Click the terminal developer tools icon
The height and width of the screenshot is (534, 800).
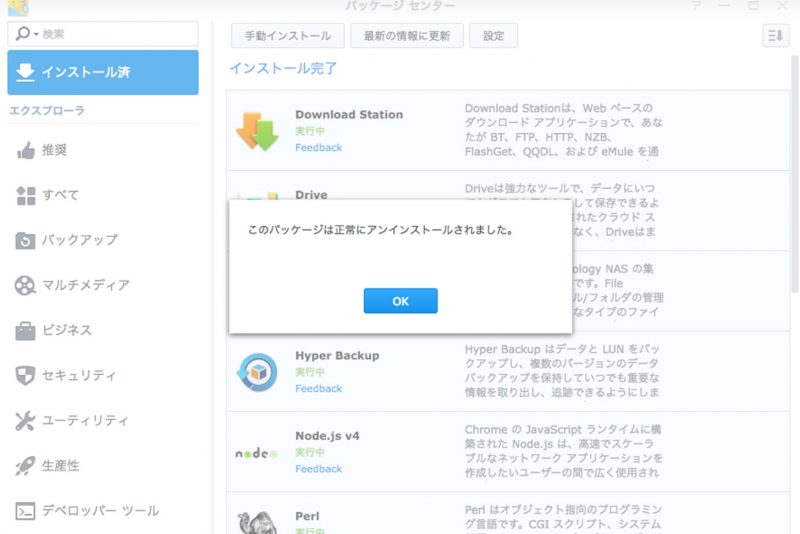pyautogui.click(x=26, y=511)
